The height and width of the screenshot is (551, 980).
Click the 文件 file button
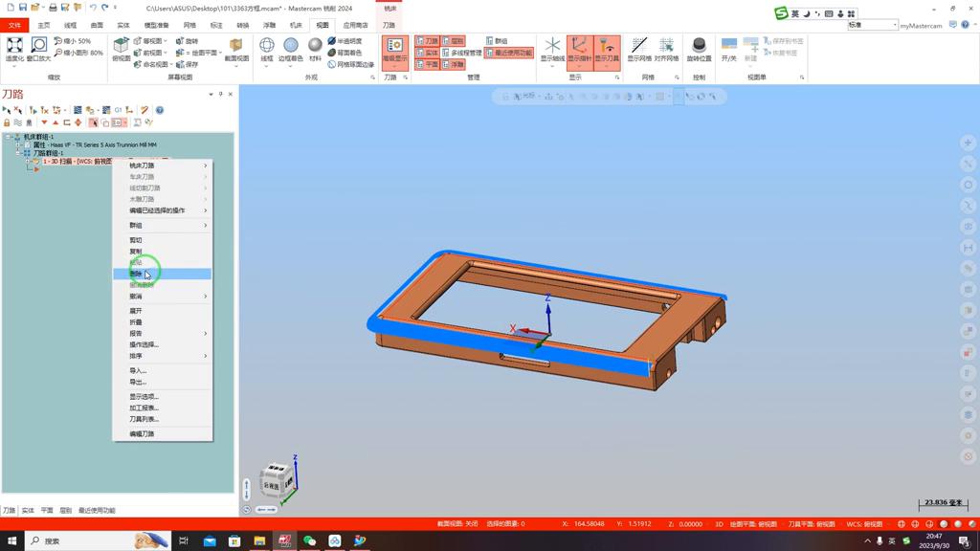click(x=14, y=26)
